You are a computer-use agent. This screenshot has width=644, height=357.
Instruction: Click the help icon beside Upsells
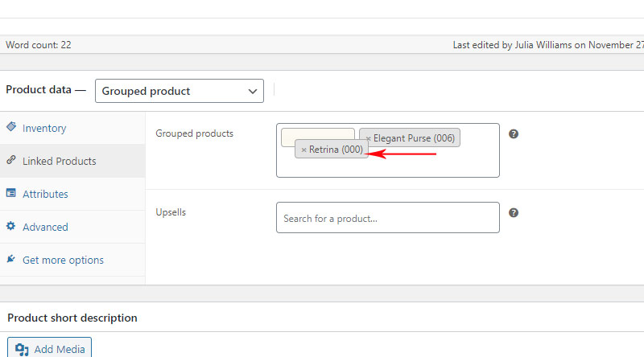click(x=514, y=212)
